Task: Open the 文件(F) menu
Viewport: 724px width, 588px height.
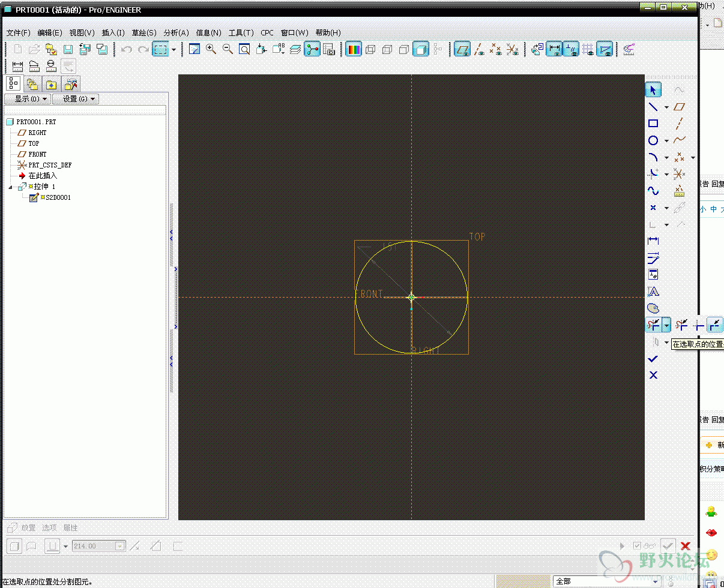Action: pyautogui.click(x=18, y=33)
